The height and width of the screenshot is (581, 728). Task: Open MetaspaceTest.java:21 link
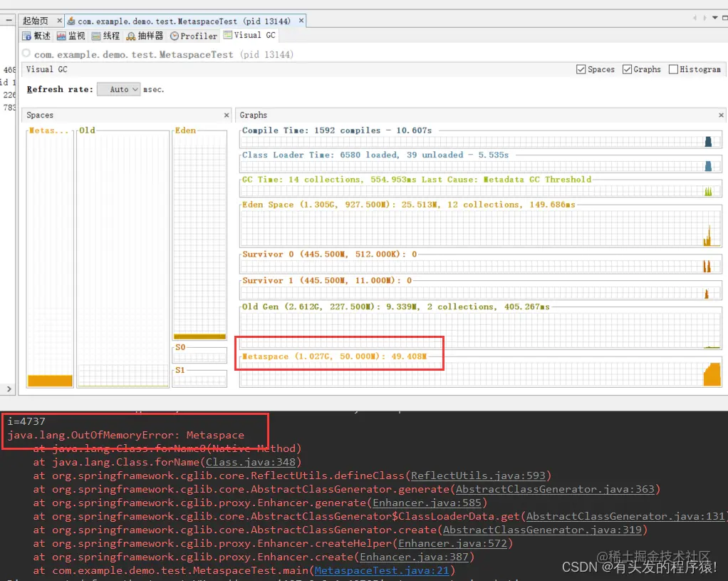[x=382, y=570]
